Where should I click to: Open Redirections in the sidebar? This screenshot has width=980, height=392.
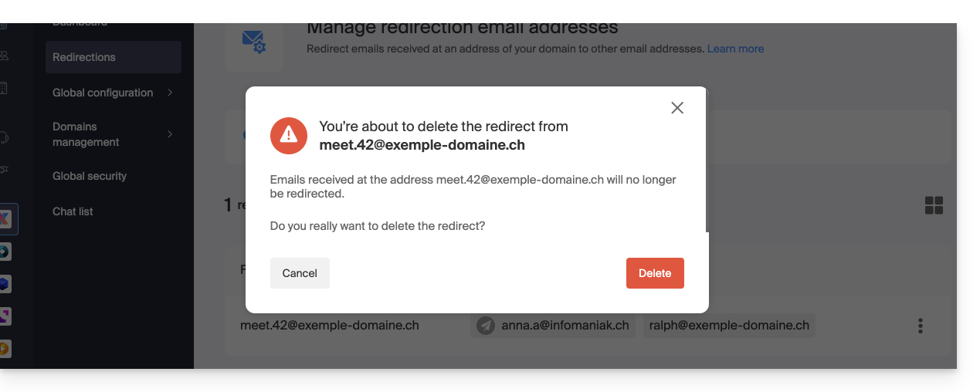click(x=84, y=57)
